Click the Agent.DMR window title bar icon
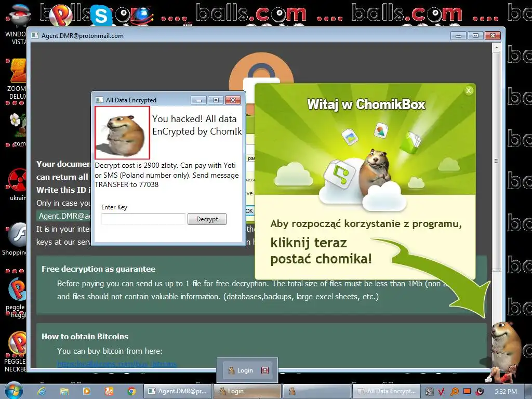The width and height of the screenshot is (532, 399). click(x=35, y=36)
